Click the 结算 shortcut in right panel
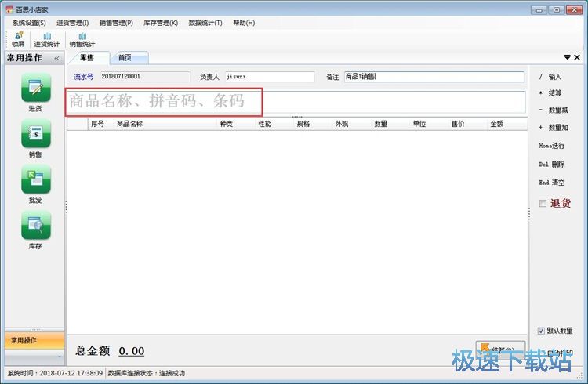The height and width of the screenshot is (384, 588). pos(550,93)
